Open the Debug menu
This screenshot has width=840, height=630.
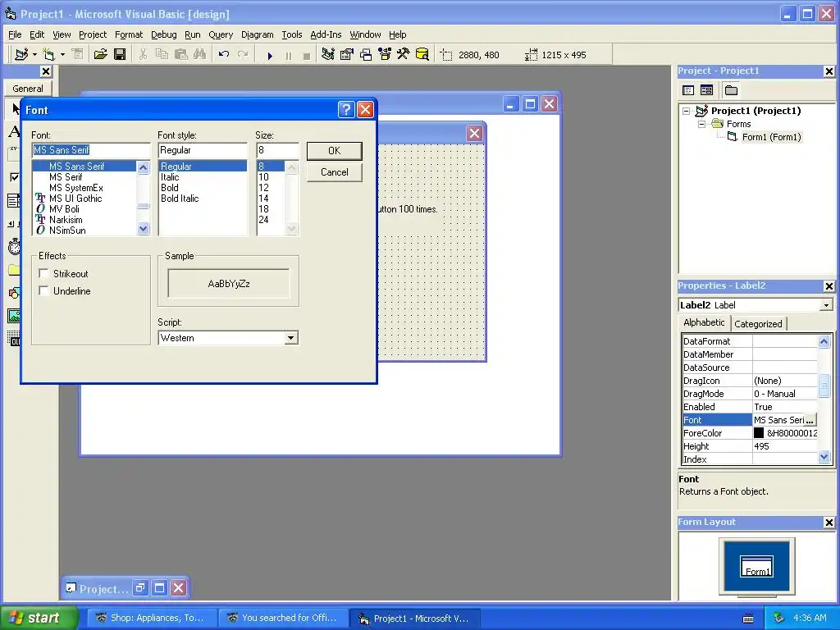163,34
